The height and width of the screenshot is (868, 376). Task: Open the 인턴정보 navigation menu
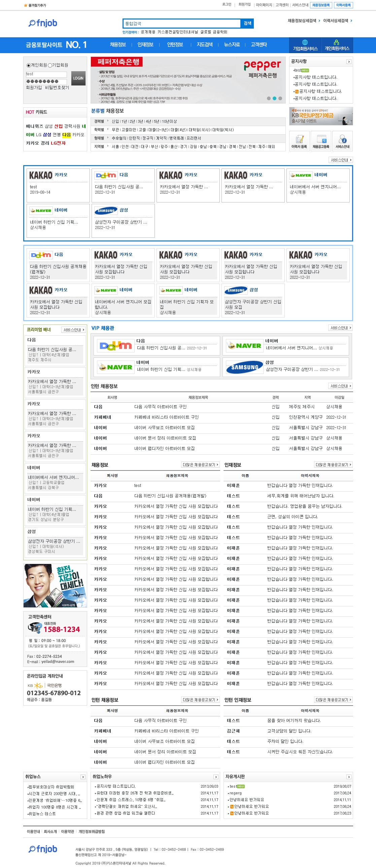[175, 44]
